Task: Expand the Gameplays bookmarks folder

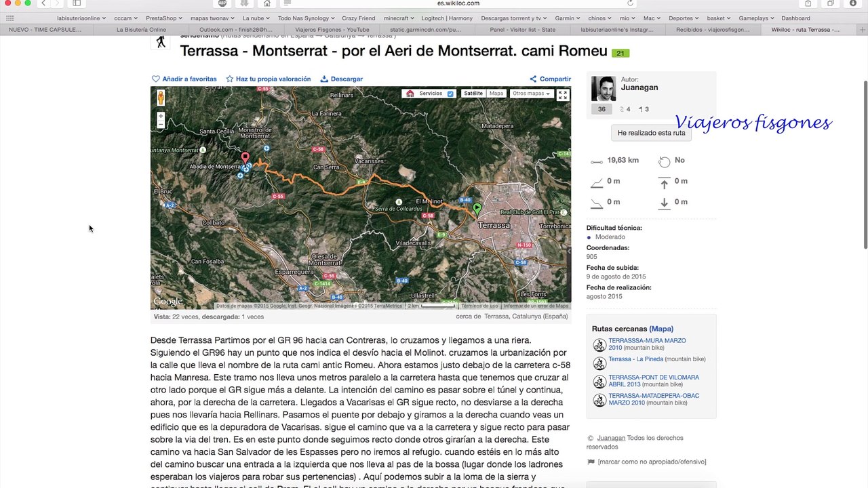Action: (x=755, y=18)
